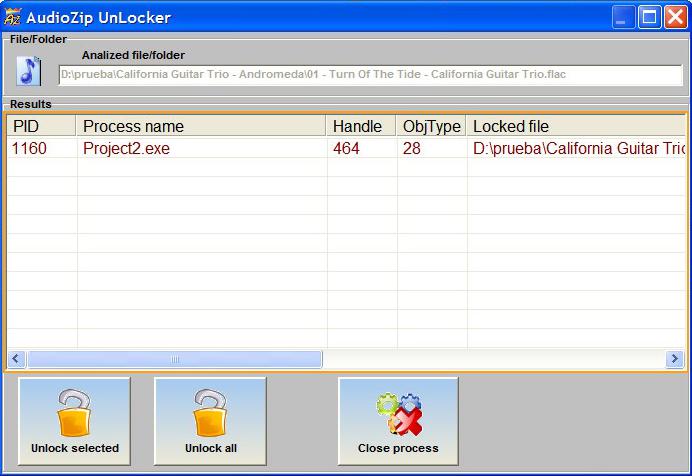Minimize the AudioZip UnLocker window
Screen dimensions: 692x476
pyautogui.click(x=623, y=18)
